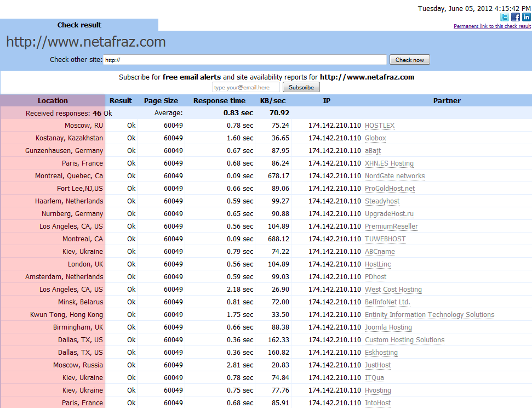Visit the UpgradeHost.ru partner link

tap(389, 214)
